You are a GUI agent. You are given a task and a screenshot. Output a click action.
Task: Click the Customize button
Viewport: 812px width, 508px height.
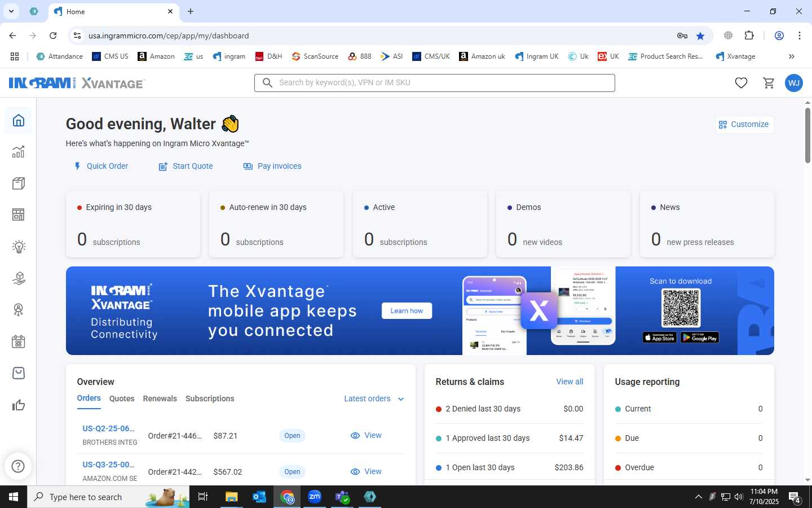point(744,124)
